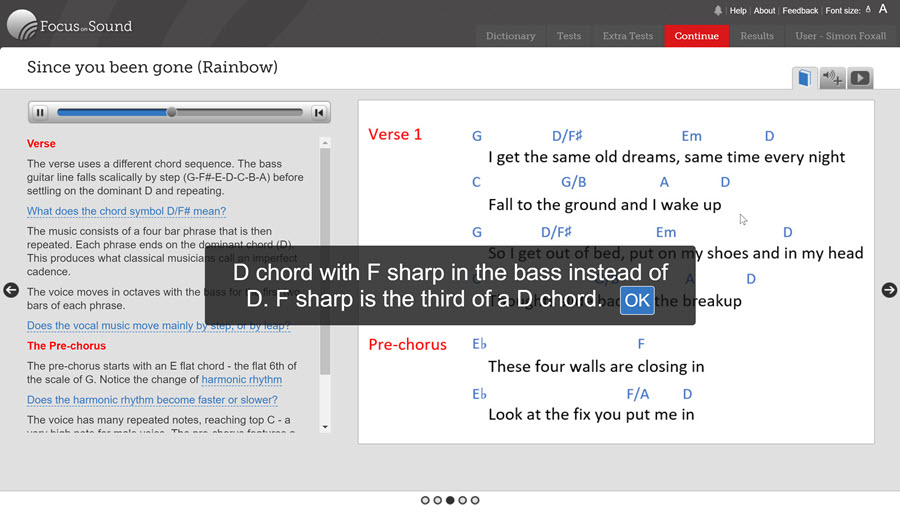This screenshot has height=512, width=900.
Task: Open the video play icon
Action: click(860, 78)
